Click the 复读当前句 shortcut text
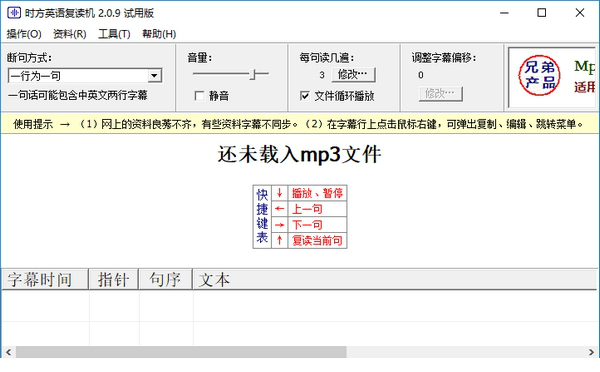Viewport: 600px width, 372px height. (x=317, y=240)
